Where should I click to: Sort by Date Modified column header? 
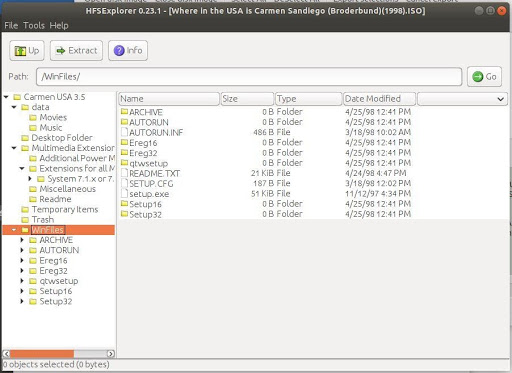coord(379,99)
